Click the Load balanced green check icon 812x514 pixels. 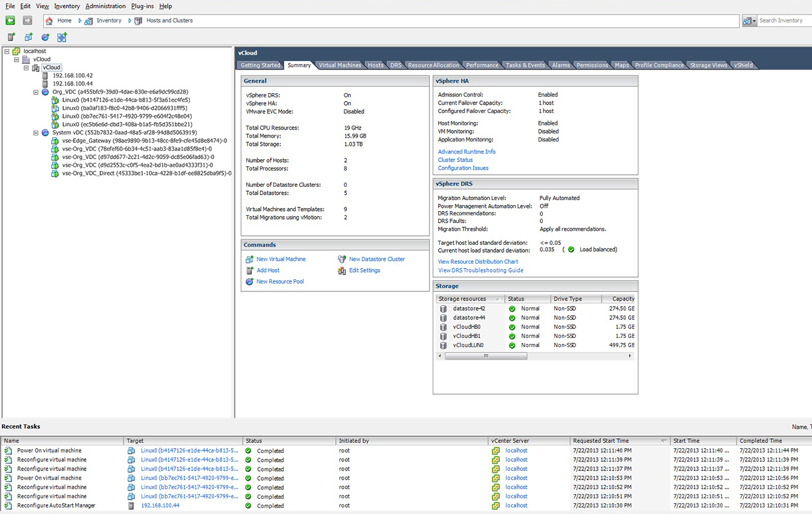point(571,249)
